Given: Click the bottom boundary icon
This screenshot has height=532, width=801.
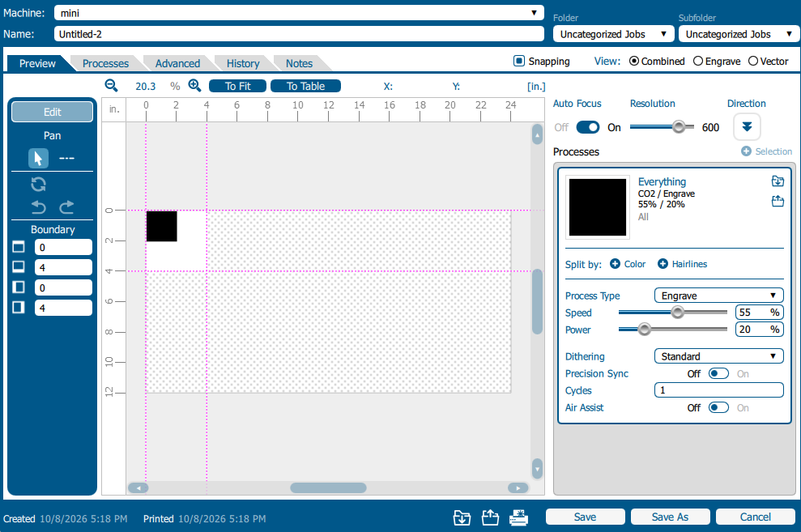Looking at the screenshot, I should [19, 267].
